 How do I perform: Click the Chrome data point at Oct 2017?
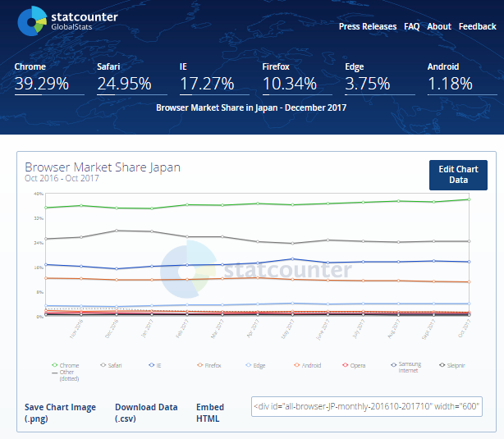(x=469, y=199)
